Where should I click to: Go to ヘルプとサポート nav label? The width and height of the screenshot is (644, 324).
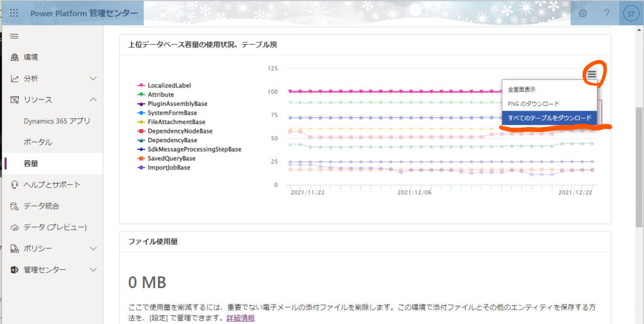click(52, 185)
